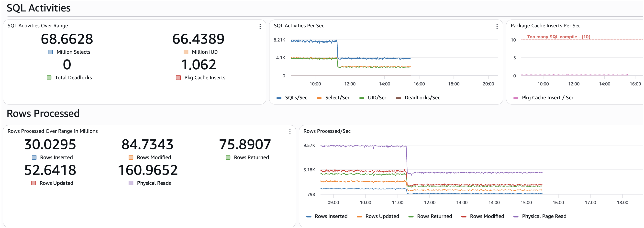
Task: Click the Pkg Cache Inserts red swatch
Action: click(x=178, y=78)
